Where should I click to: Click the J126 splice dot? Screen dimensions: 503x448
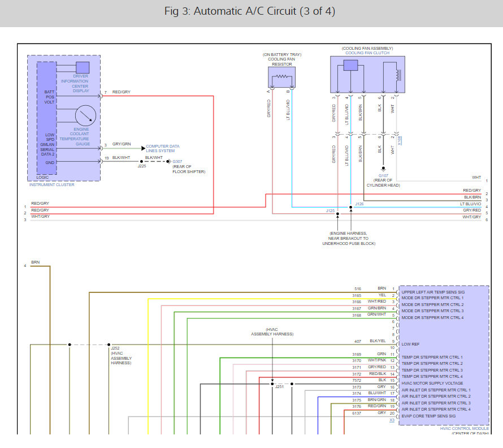tap(350, 207)
